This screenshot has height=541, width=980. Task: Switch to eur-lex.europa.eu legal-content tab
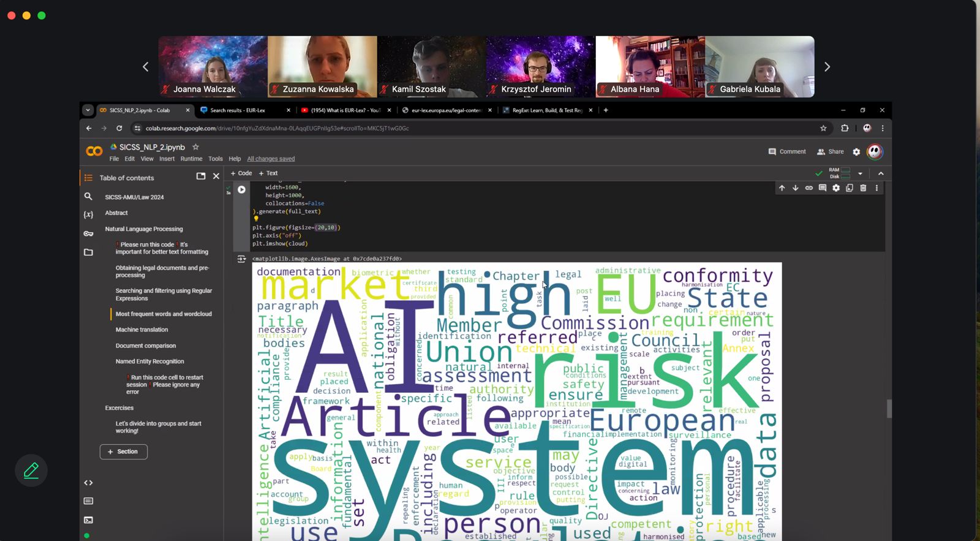(x=447, y=110)
